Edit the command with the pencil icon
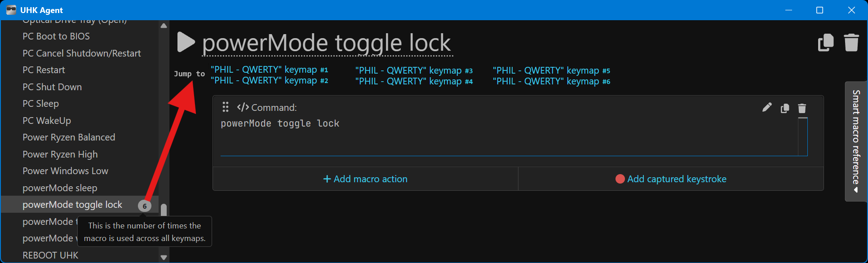868x263 pixels. click(767, 107)
